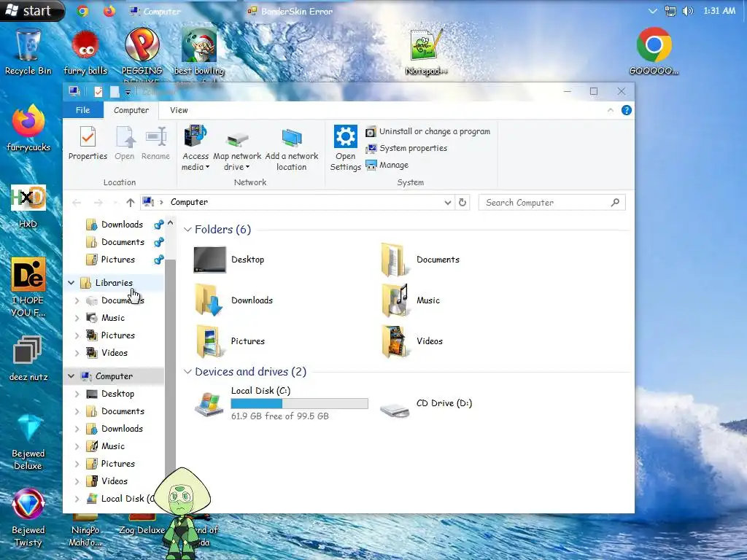Click the volume tray icon
This screenshot has height=560, width=747.
tap(687, 10)
